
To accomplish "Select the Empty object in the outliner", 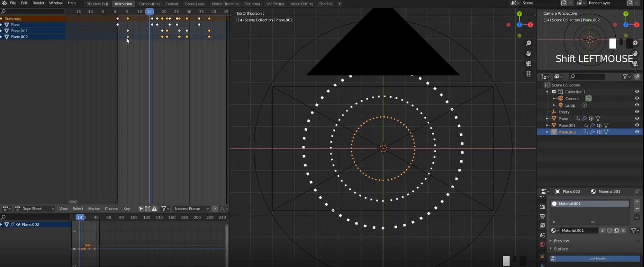I will (564, 112).
